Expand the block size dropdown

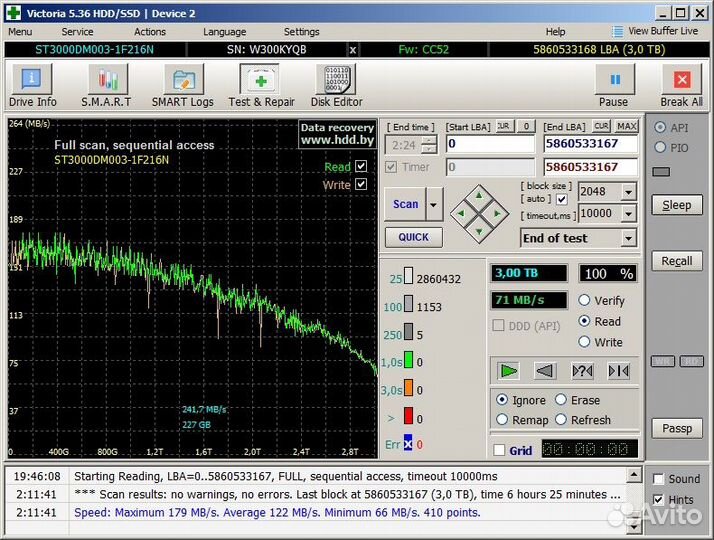tap(628, 192)
